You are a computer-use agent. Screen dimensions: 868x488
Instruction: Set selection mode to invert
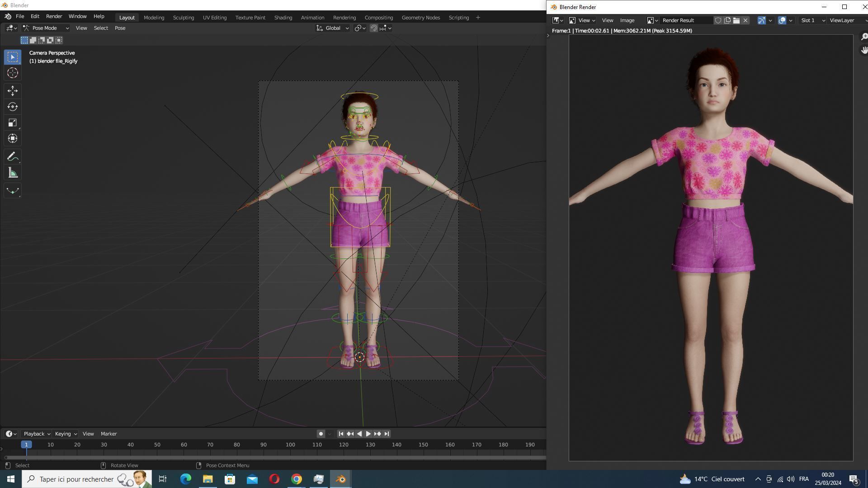click(50, 40)
